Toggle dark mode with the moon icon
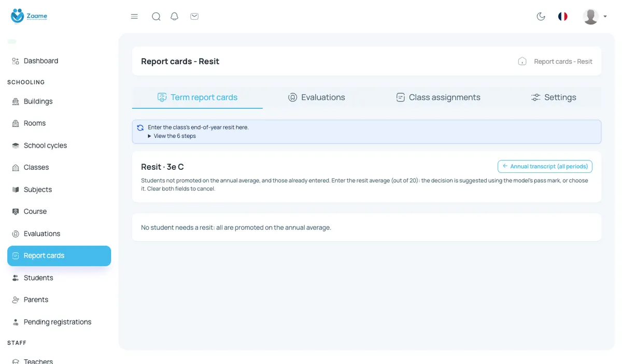Image resolution: width=622 pixels, height=364 pixels. (541, 17)
